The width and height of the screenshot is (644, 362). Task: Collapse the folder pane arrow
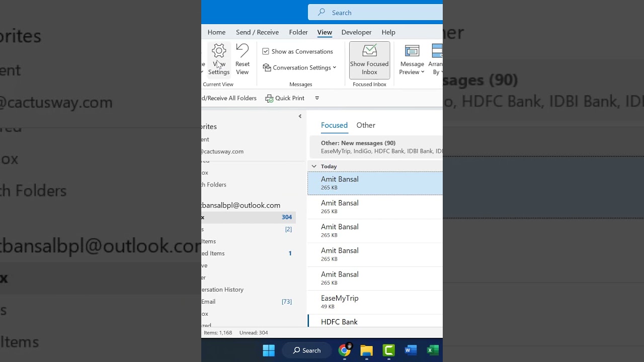(300, 116)
